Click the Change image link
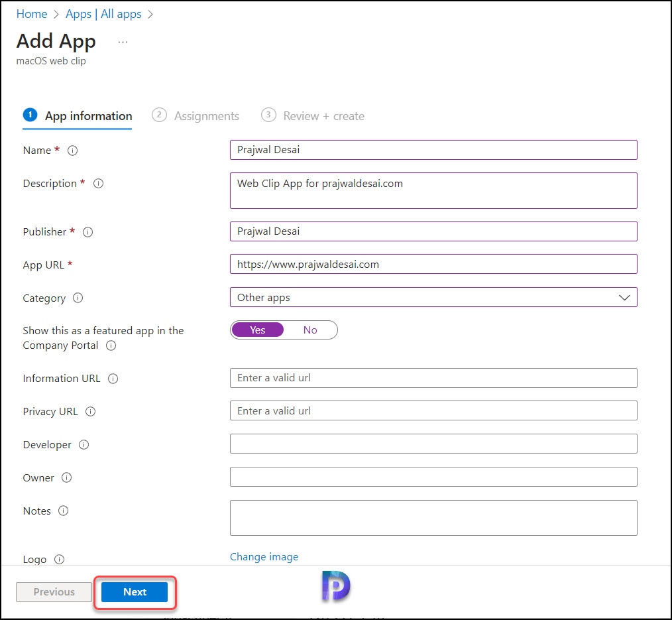672x620 pixels. tap(264, 557)
